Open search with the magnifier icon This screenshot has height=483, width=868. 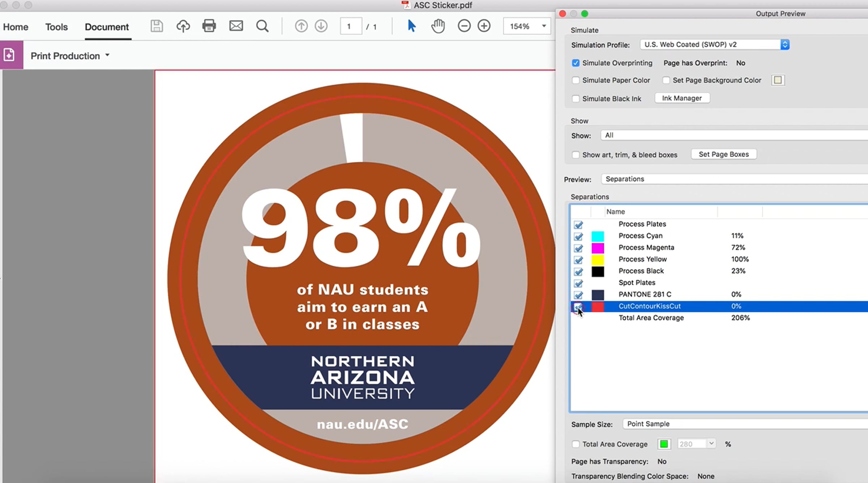(262, 26)
